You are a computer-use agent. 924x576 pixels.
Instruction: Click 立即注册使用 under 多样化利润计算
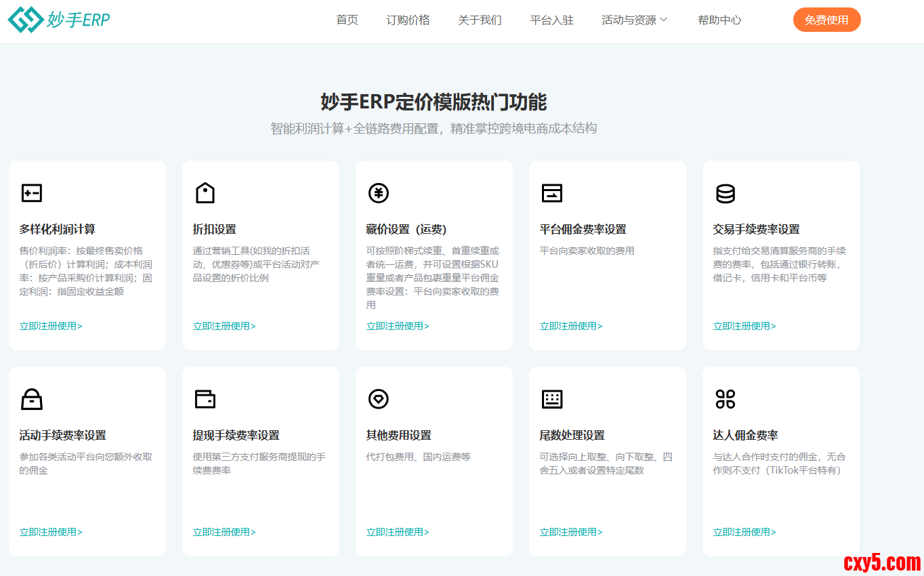pyautogui.click(x=51, y=326)
